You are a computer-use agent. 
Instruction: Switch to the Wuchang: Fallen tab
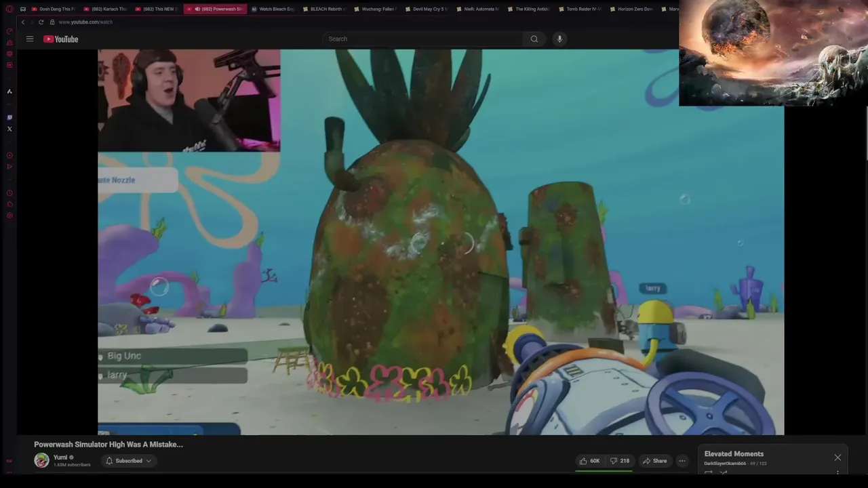[375, 9]
